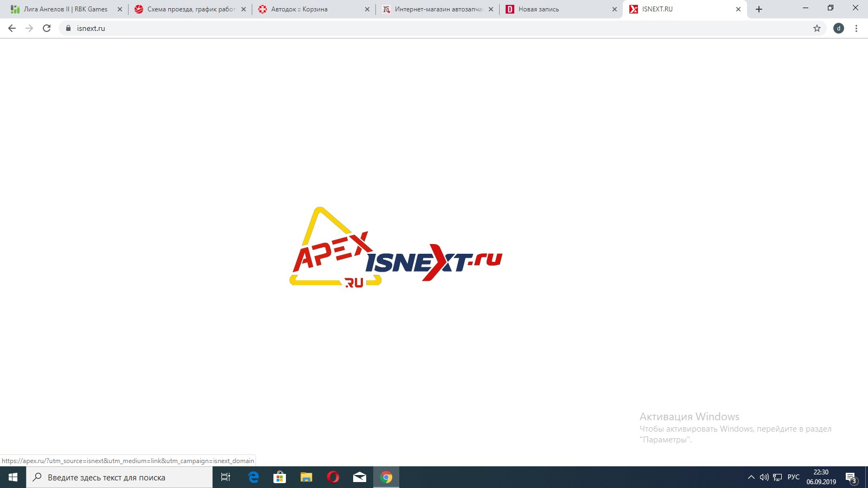The image size is (868, 488).
Task: View site security lock info
Action: point(68,28)
